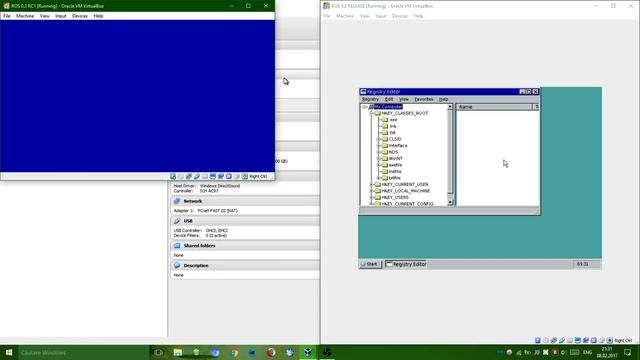Open the Registry menu in Registry Editor

(370, 99)
